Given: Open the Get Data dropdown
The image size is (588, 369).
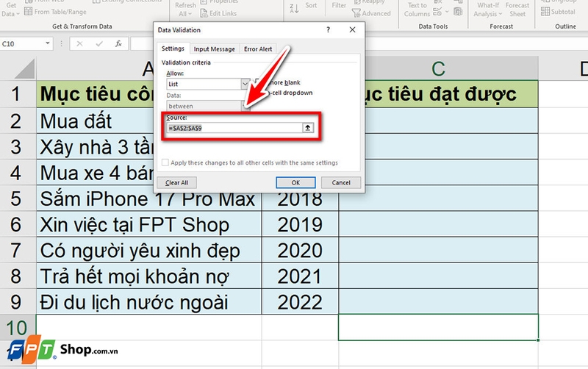Looking at the screenshot, I should [x=10, y=10].
